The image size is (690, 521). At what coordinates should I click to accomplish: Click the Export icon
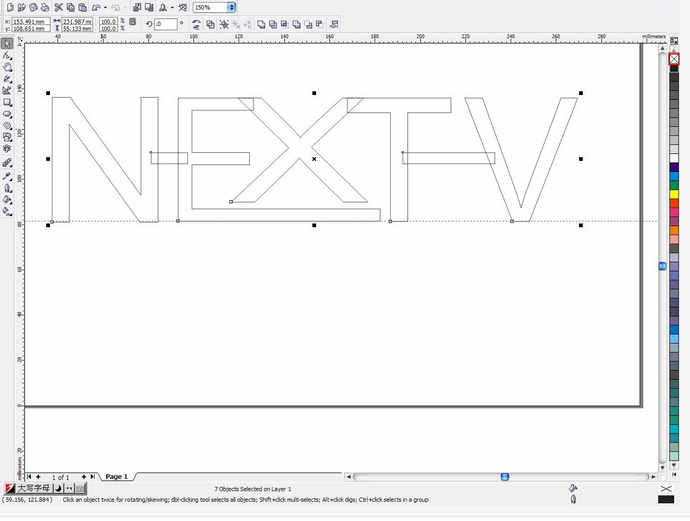[x=149, y=7]
